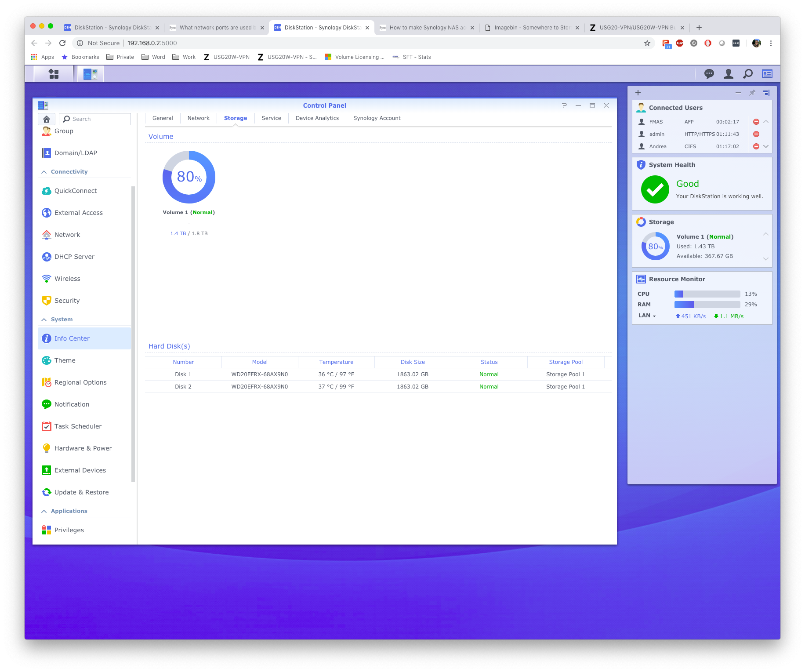Select the Storage tab
This screenshot has height=672, width=805.
(x=236, y=118)
